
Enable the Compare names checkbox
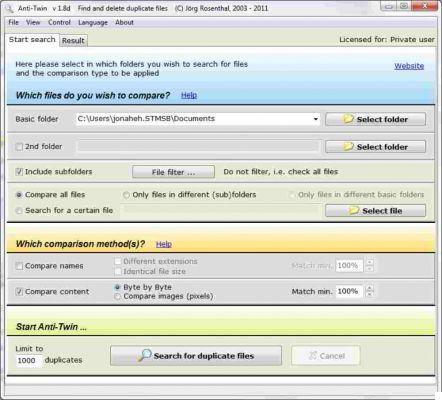click(x=19, y=266)
